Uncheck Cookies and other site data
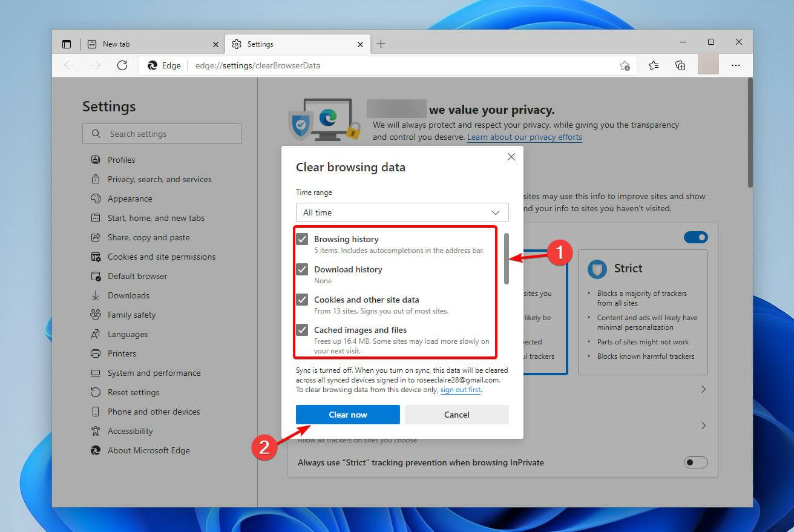 (x=302, y=300)
